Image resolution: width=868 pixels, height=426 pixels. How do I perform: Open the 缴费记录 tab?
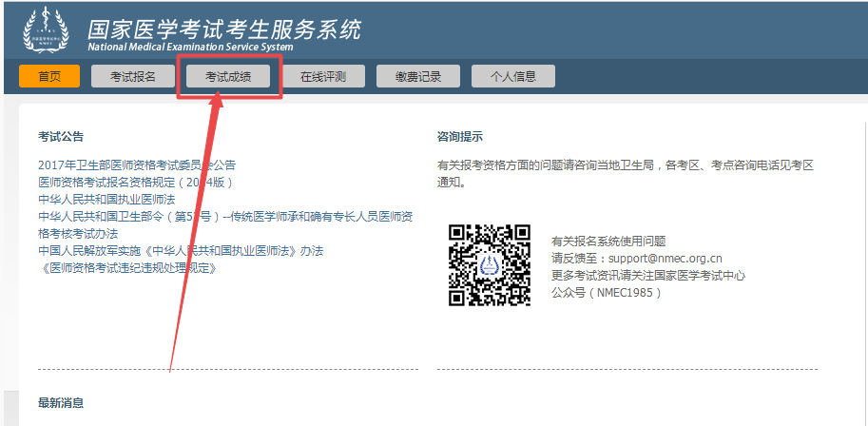[x=418, y=77]
